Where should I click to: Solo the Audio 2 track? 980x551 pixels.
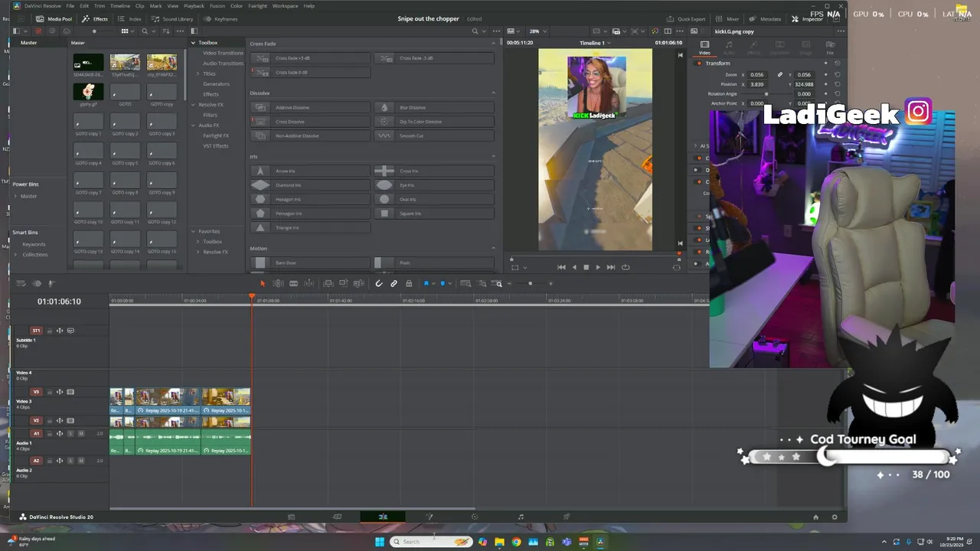pos(70,461)
